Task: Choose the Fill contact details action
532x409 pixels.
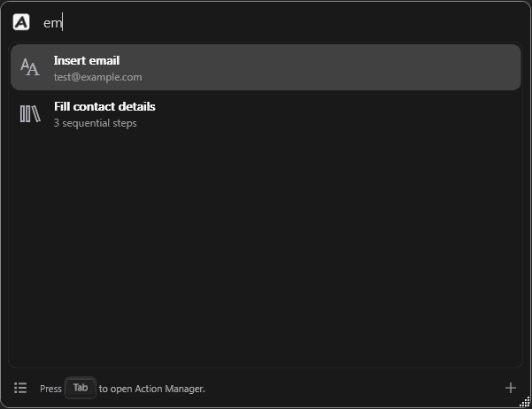Action: pyautogui.click(x=266, y=114)
